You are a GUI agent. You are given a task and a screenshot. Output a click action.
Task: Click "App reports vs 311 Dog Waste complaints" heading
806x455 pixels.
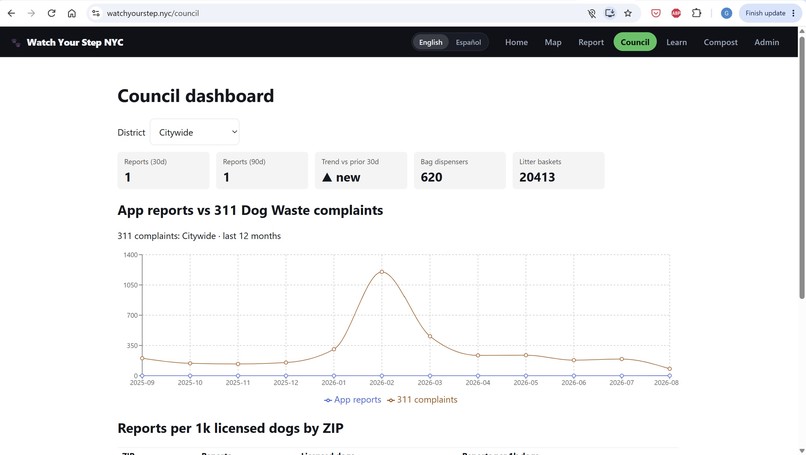tap(250, 210)
